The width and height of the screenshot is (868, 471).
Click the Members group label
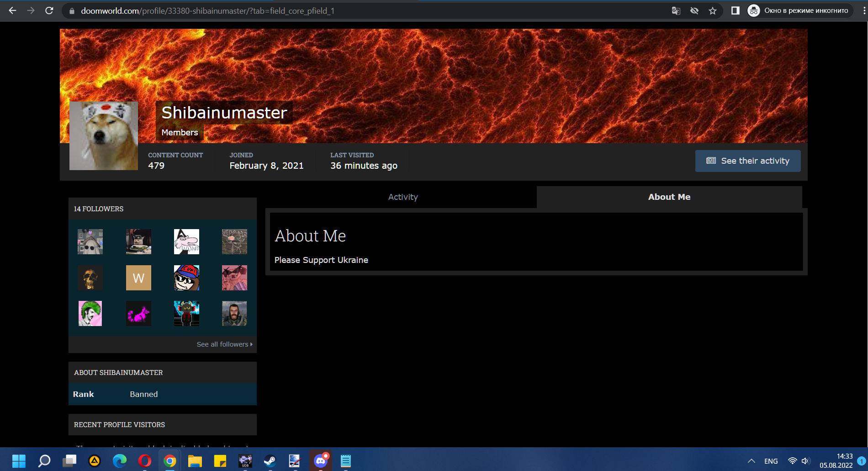(x=180, y=133)
